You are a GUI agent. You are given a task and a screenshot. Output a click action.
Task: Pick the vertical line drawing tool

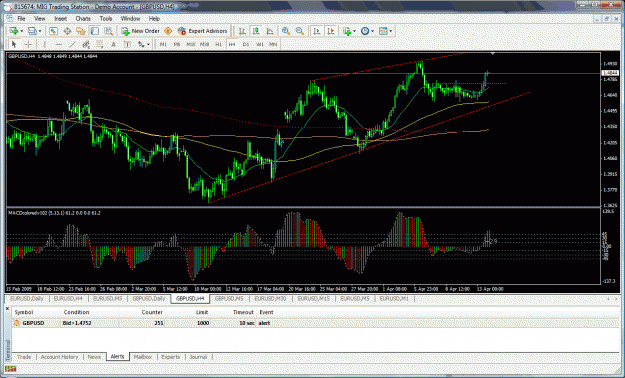tap(45, 44)
